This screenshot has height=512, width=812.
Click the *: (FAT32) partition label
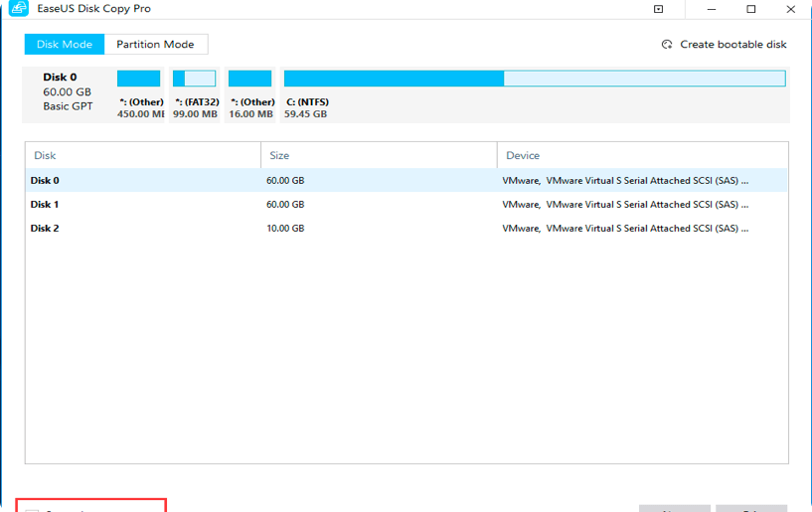coord(198,102)
